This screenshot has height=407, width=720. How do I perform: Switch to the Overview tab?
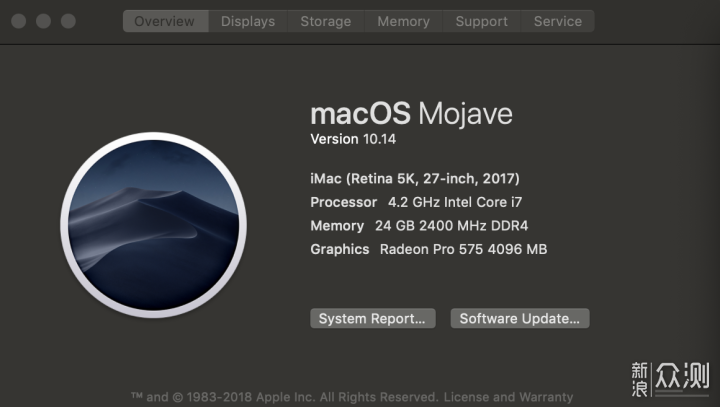(x=165, y=21)
